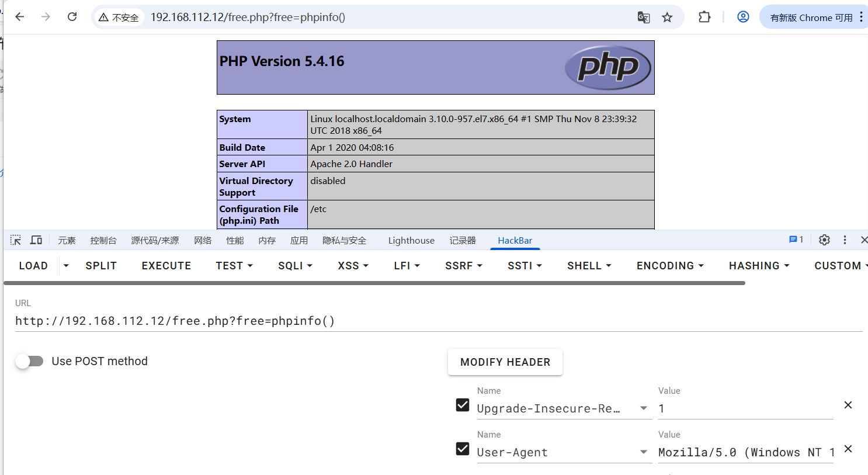This screenshot has width=868, height=475.
Task: Expand the SSRF dropdown menu
Action: point(464,265)
